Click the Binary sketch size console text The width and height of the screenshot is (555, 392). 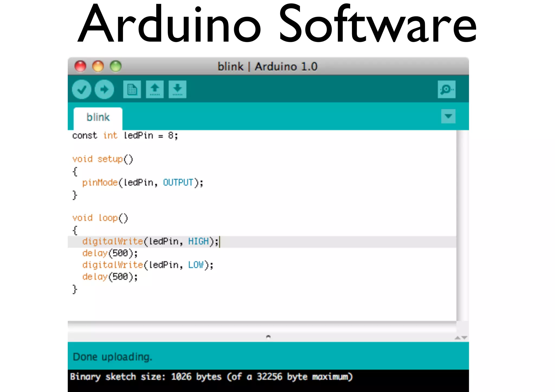tap(211, 377)
